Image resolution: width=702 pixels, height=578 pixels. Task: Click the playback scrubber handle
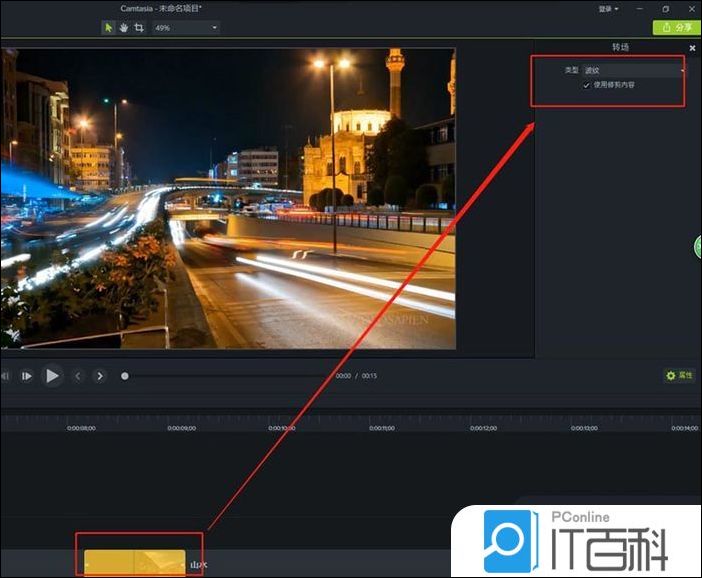point(125,376)
